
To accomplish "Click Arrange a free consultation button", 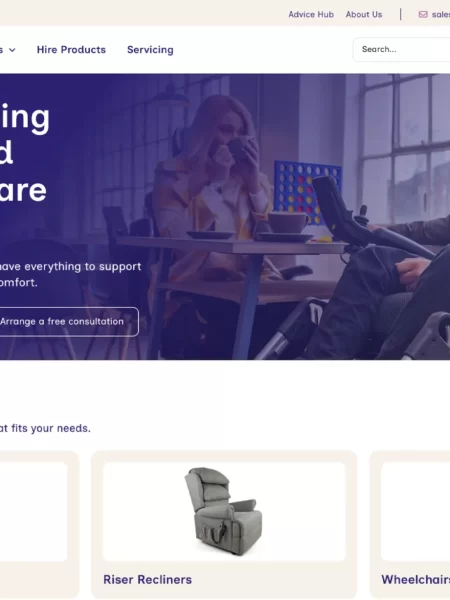I will (67, 321).
